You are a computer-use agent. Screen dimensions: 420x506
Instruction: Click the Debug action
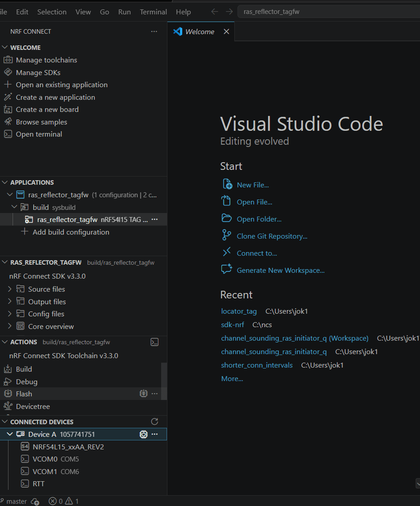[x=26, y=382]
